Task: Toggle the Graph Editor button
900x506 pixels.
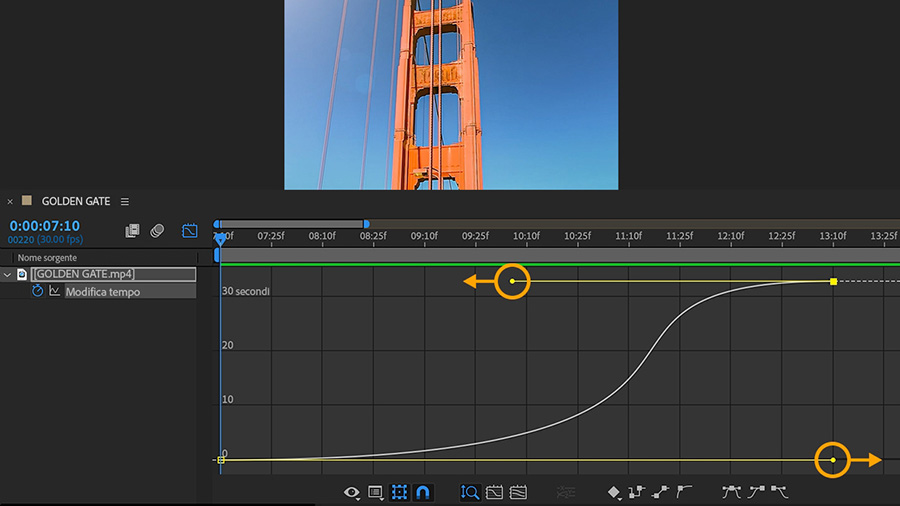Action: 189,231
